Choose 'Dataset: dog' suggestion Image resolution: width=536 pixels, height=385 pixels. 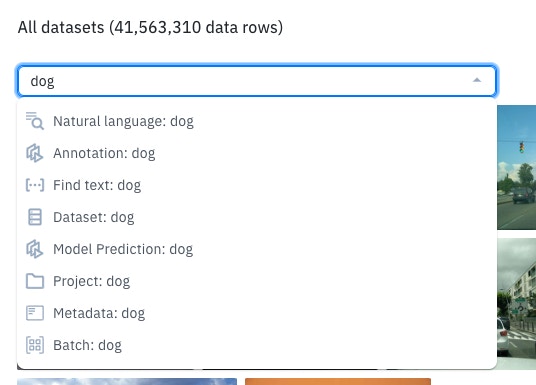click(257, 217)
